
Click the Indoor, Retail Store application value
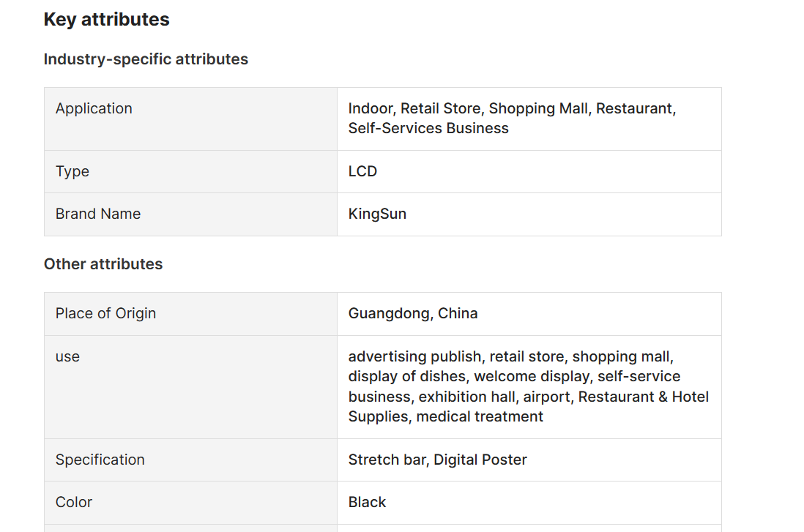point(512,119)
